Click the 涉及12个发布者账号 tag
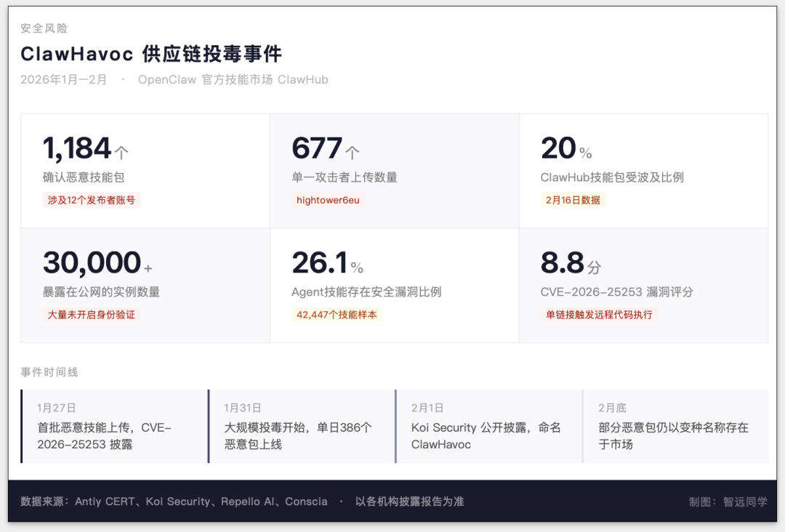785x532 pixels. pyautogui.click(x=92, y=200)
